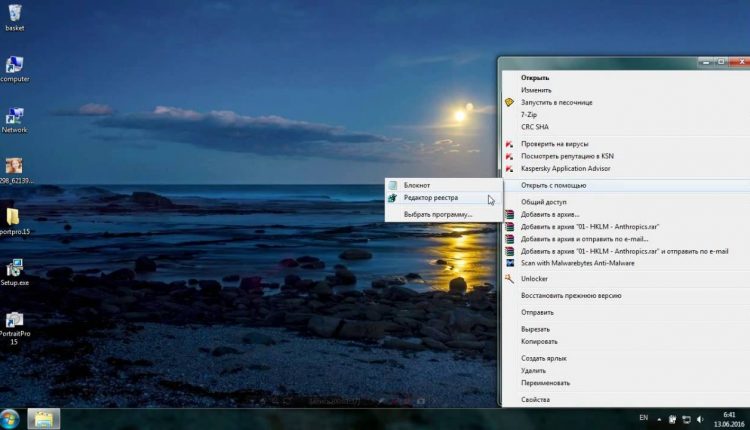Viewport: 750px width, 430px height.
Task: Select the portrait photo file on desktop
Action: tap(14, 170)
